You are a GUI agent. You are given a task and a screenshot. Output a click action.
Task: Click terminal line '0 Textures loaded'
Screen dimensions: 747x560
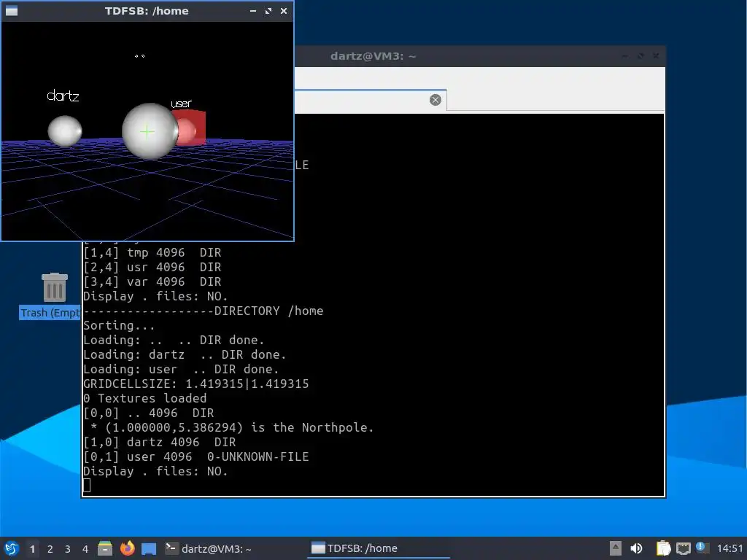[x=145, y=399]
